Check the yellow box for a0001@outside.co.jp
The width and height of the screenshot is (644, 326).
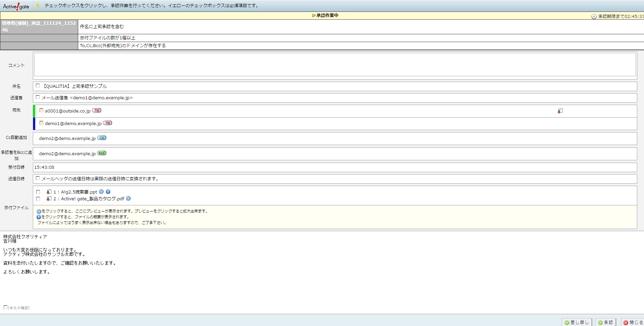point(41,110)
